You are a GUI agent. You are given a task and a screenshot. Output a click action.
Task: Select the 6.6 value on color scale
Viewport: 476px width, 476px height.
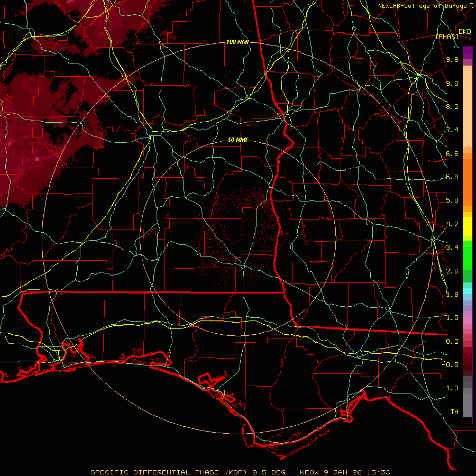coord(452,154)
